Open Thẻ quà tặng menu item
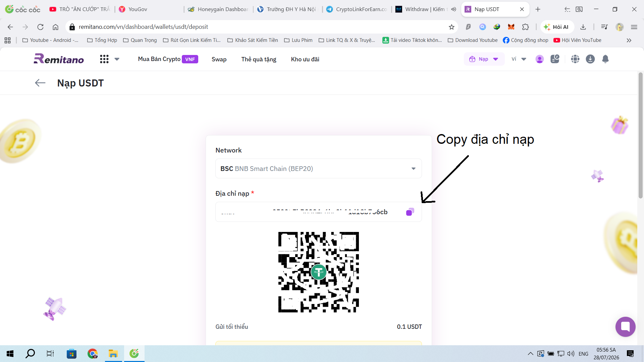Image resolution: width=644 pixels, height=362 pixels. coord(259,59)
